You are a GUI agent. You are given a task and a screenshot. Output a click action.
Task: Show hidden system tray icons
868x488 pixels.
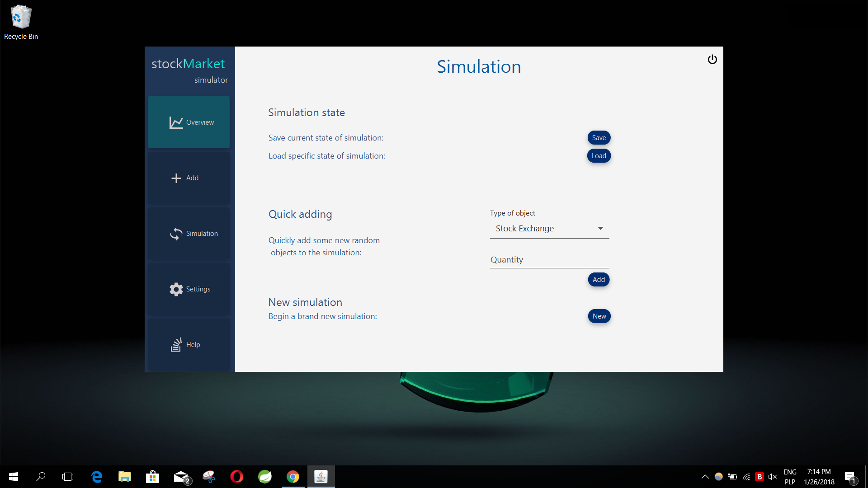point(705,477)
